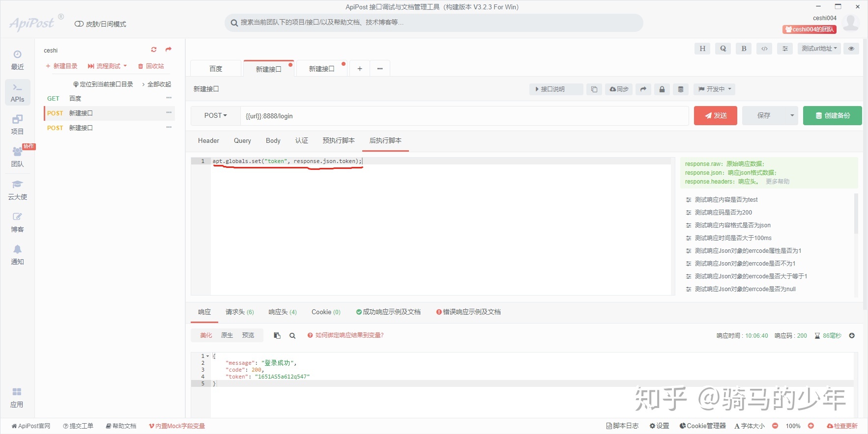Toggle 皮肤/日间模式 skin mode switch

point(79,24)
